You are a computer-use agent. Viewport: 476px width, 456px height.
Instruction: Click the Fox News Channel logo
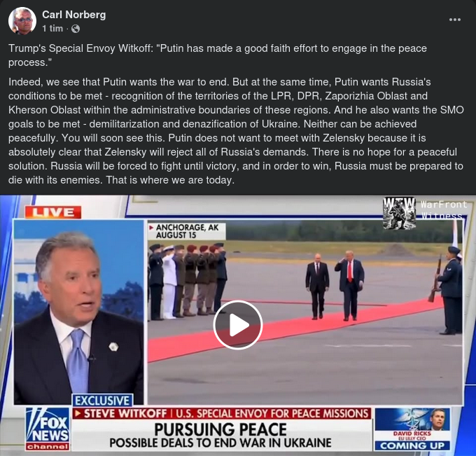point(48,429)
